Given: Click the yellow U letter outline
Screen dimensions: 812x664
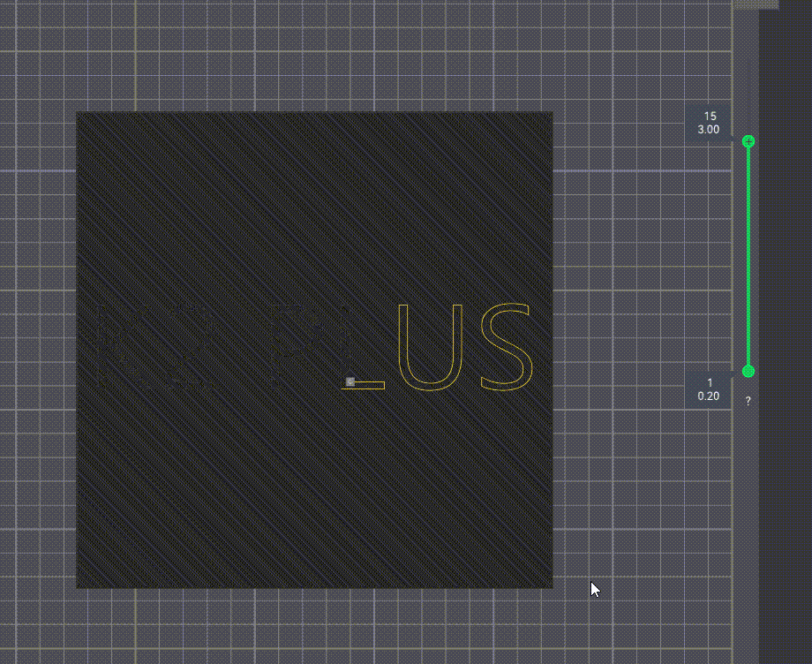Looking at the screenshot, I should [431, 347].
